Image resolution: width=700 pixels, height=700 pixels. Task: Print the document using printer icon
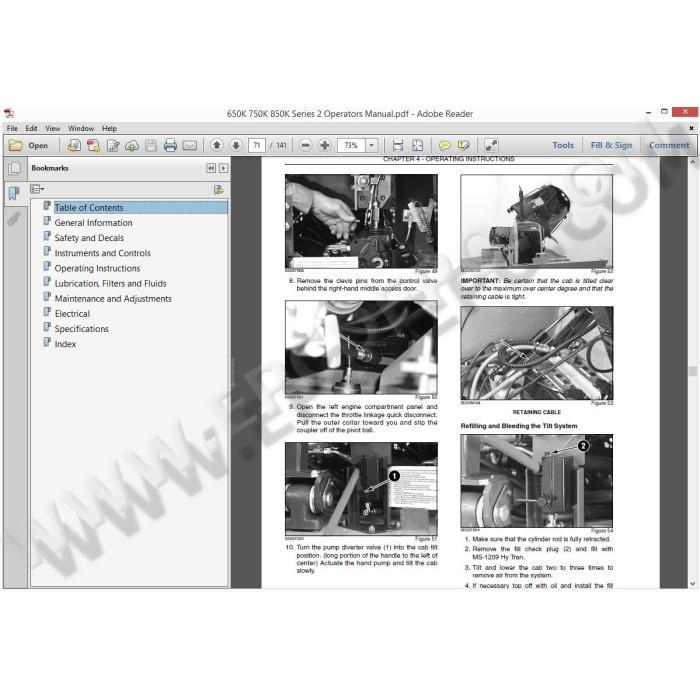pyautogui.click(x=170, y=146)
